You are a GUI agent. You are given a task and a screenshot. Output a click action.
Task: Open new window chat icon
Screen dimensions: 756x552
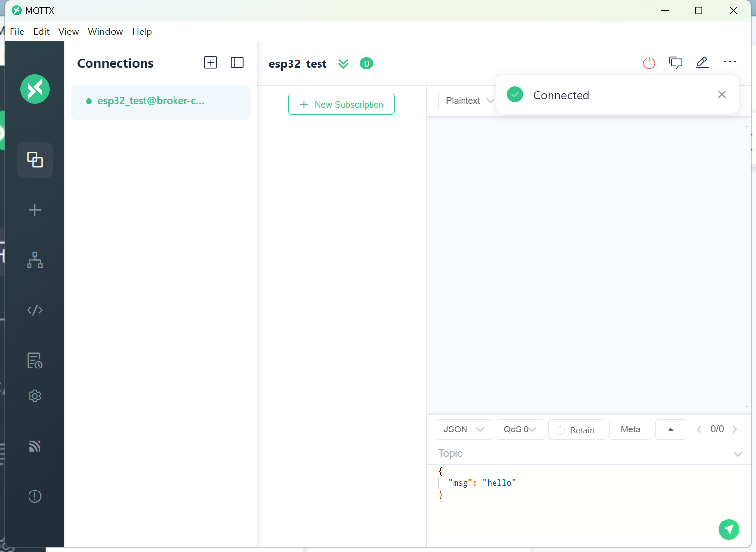point(676,62)
